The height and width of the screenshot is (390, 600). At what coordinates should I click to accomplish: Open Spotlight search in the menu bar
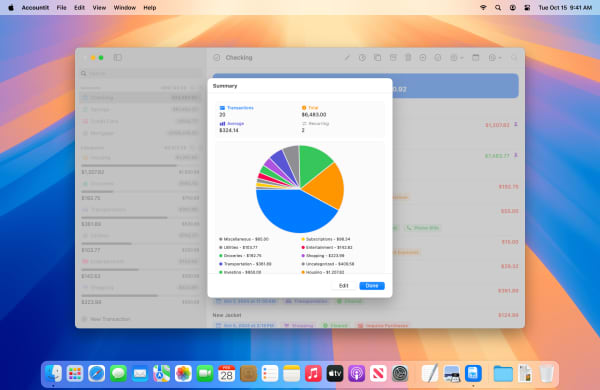(x=498, y=8)
